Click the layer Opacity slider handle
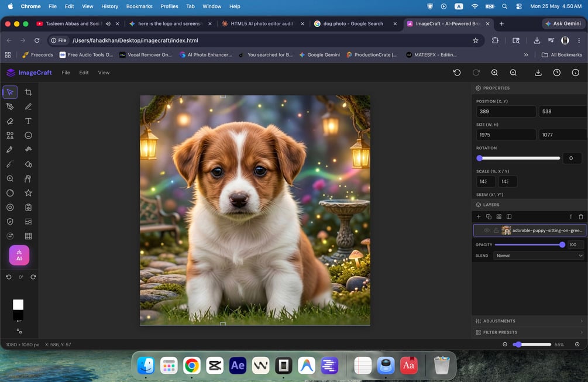Viewport: 588px width, 382px height. 562,245
